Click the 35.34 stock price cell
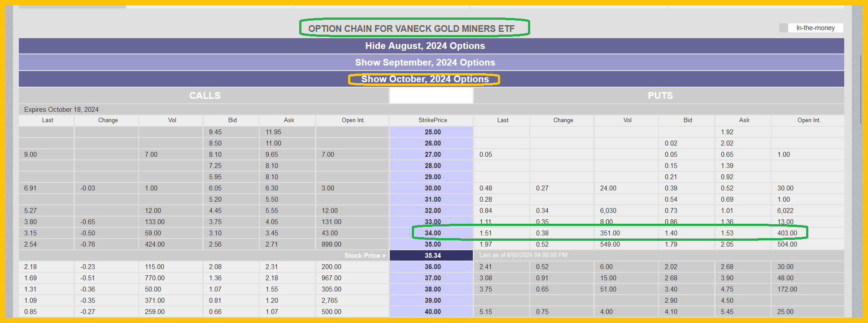 coord(432,256)
